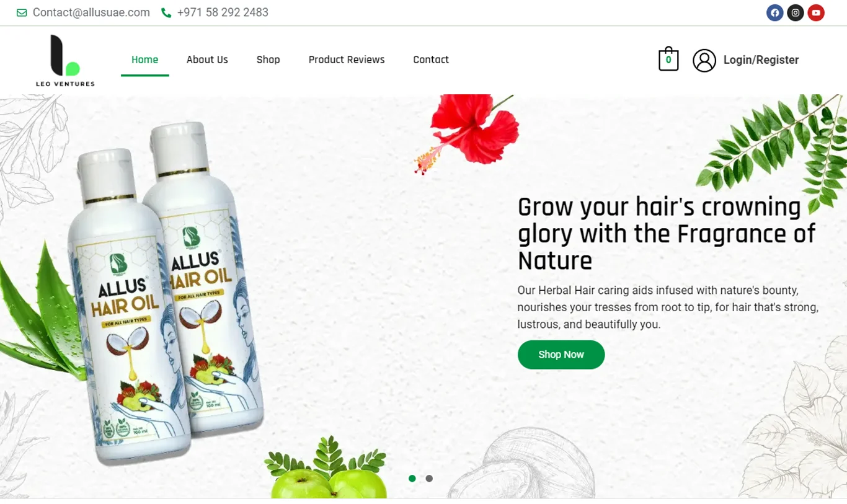Click the Allus Hair Oil bottles image
Viewport: 847px width, 504px height.
coord(164,291)
